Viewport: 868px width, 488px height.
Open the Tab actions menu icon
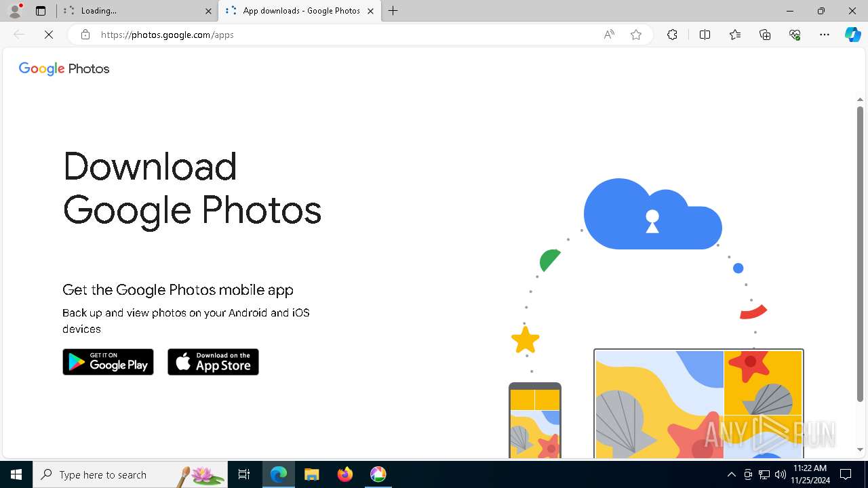(x=41, y=11)
